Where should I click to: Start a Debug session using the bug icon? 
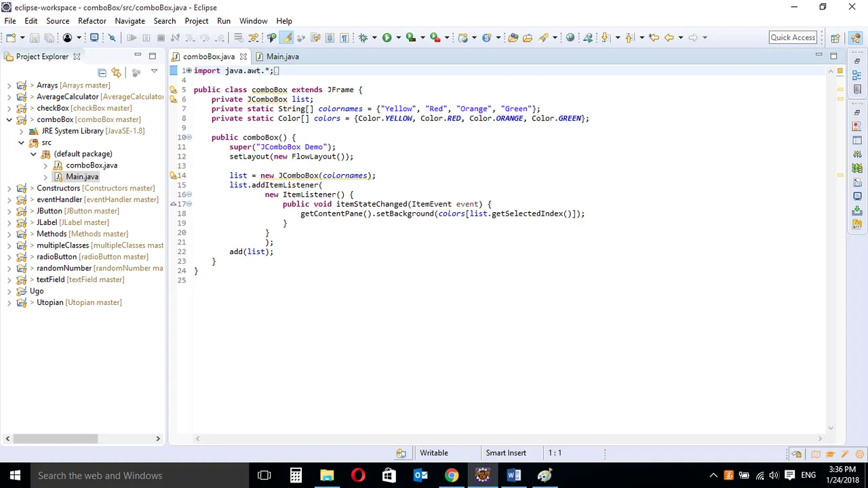coord(363,37)
